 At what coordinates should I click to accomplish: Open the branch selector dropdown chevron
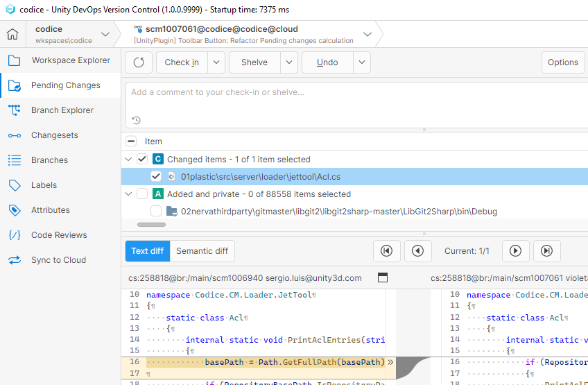pos(367,34)
